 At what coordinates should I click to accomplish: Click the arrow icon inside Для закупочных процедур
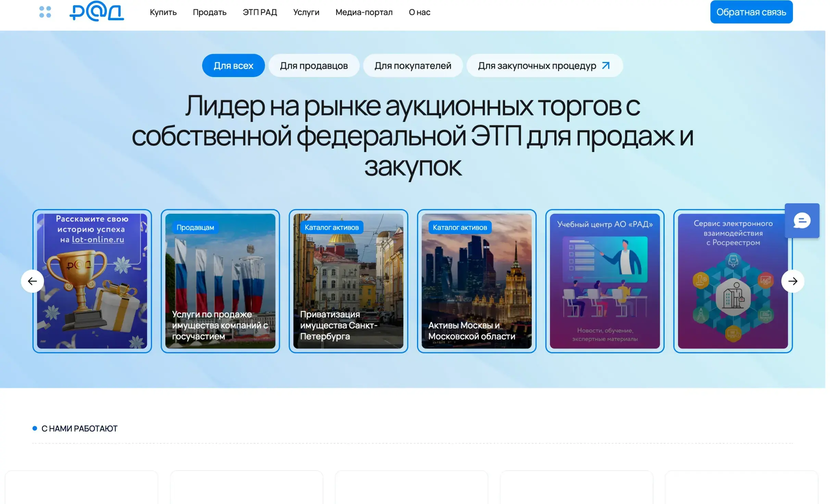606,65
